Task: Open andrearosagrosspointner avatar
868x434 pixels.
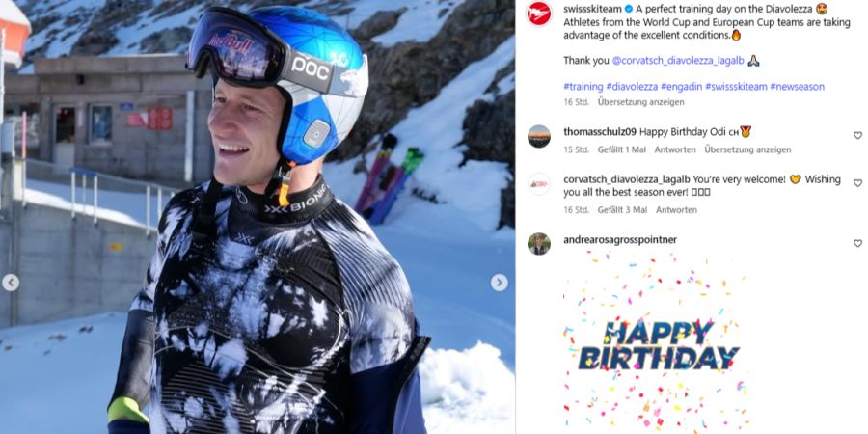Action: coord(538,244)
